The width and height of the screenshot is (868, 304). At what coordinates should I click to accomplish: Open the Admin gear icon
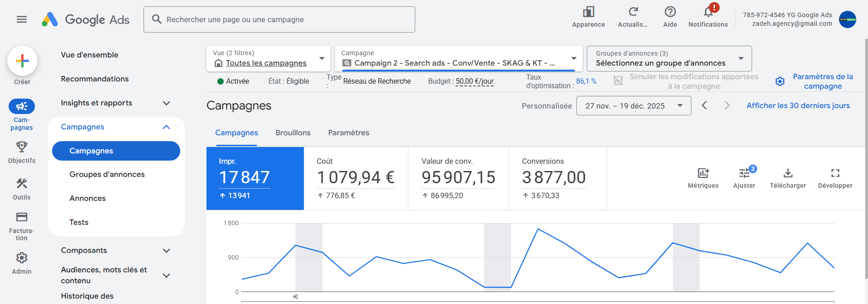click(21, 258)
